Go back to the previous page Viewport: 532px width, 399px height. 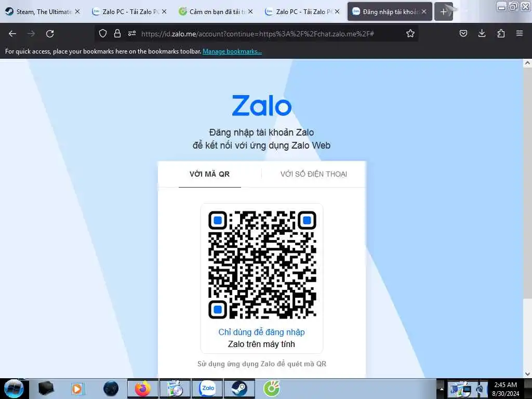pyautogui.click(x=12, y=34)
